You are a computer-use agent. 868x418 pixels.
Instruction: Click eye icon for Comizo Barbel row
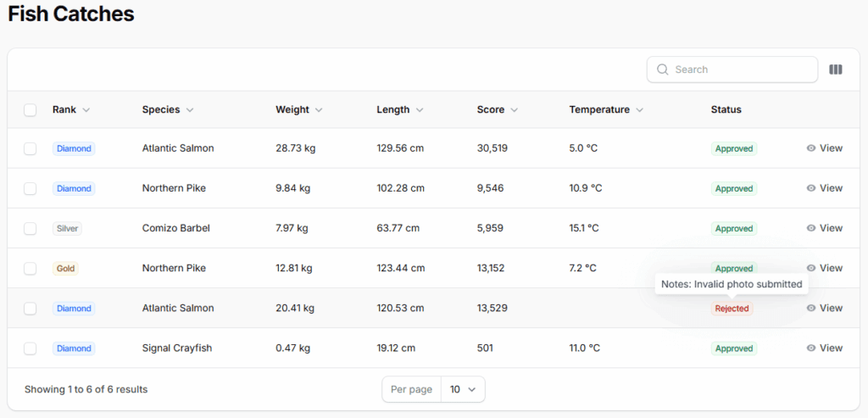pos(811,228)
